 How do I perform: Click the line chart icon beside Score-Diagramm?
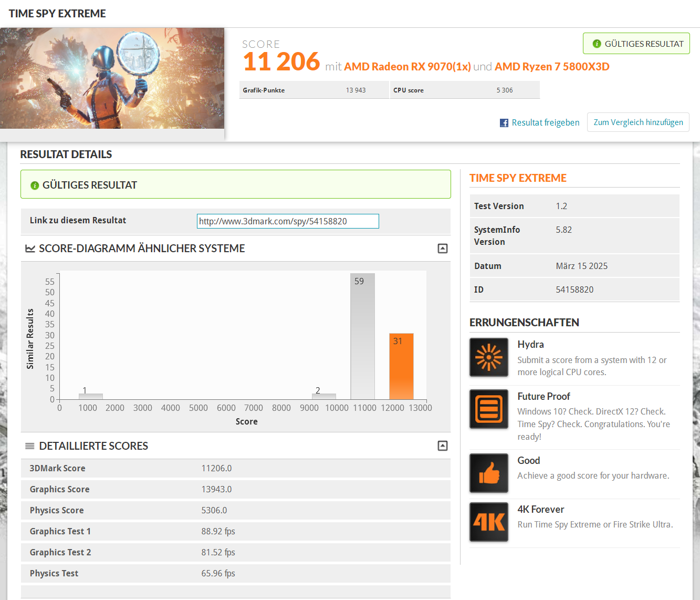[30, 249]
